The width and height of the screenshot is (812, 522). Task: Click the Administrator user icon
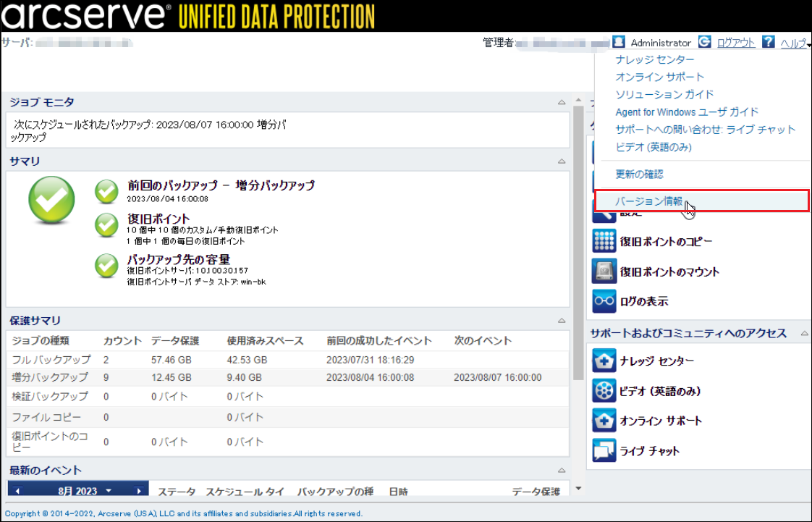(618, 42)
